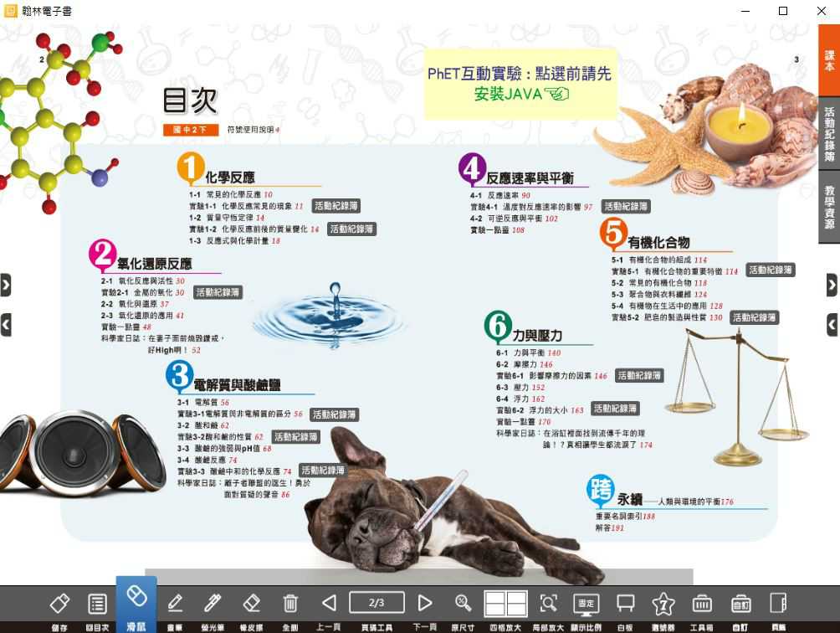
Task: Click the 2/3 page number tool field
Action: (376, 603)
